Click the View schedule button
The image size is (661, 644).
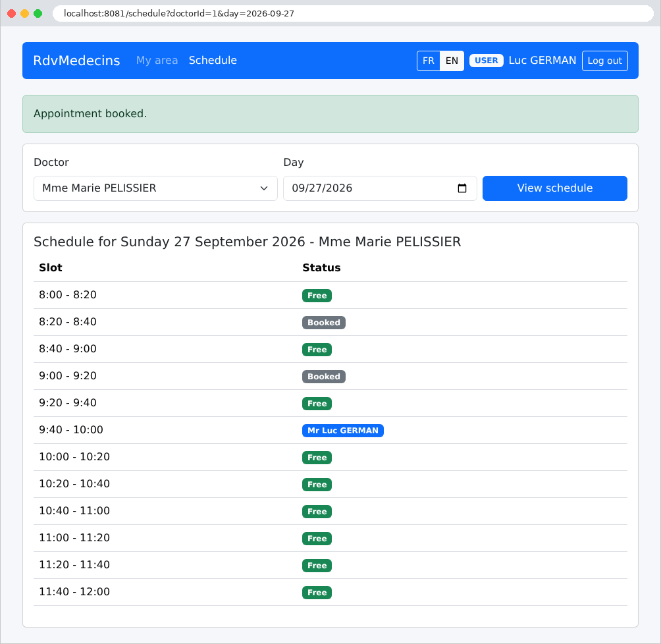pos(555,188)
